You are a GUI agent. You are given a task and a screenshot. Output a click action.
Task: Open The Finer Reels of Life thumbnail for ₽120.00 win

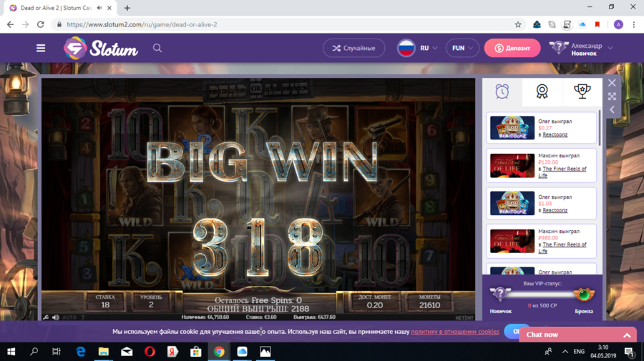(x=512, y=166)
